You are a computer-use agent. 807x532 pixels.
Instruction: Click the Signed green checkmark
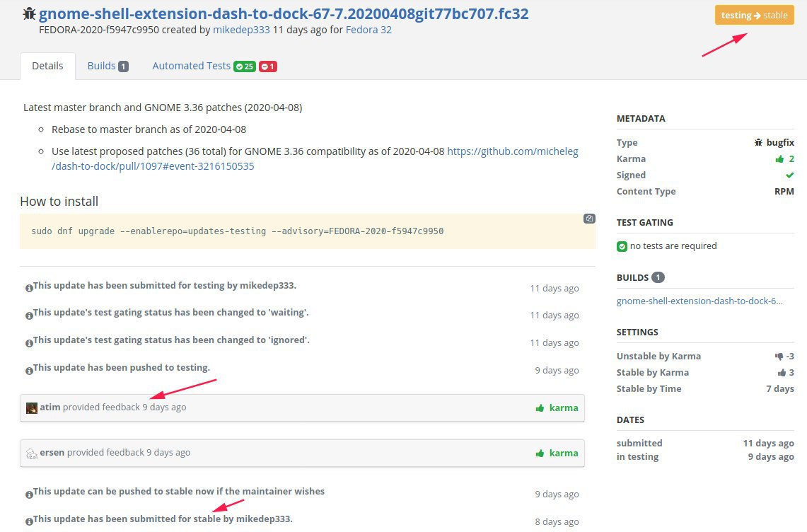click(790, 175)
